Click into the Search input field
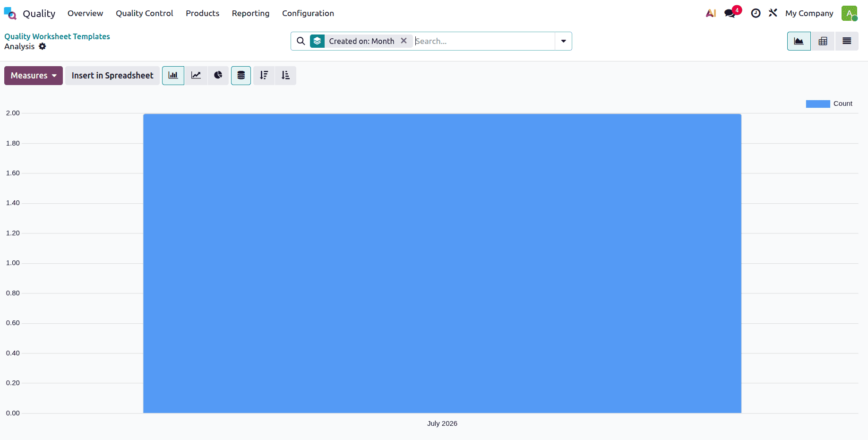868x440 pixels. tap(484, 41)
